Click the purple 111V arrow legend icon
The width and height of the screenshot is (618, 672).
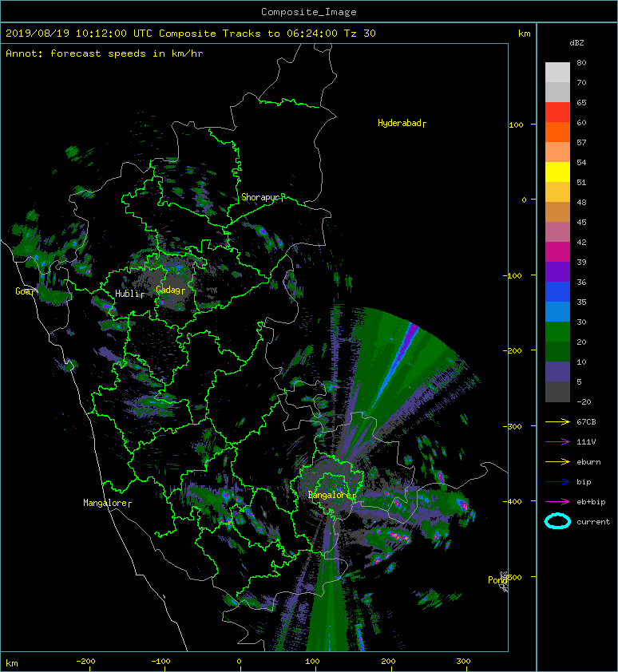[557, 441]
